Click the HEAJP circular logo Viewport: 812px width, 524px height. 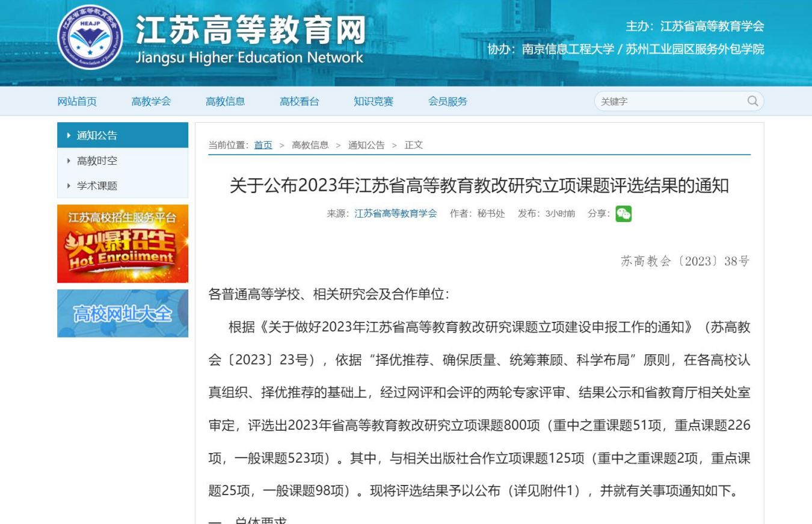coord(90,37)
